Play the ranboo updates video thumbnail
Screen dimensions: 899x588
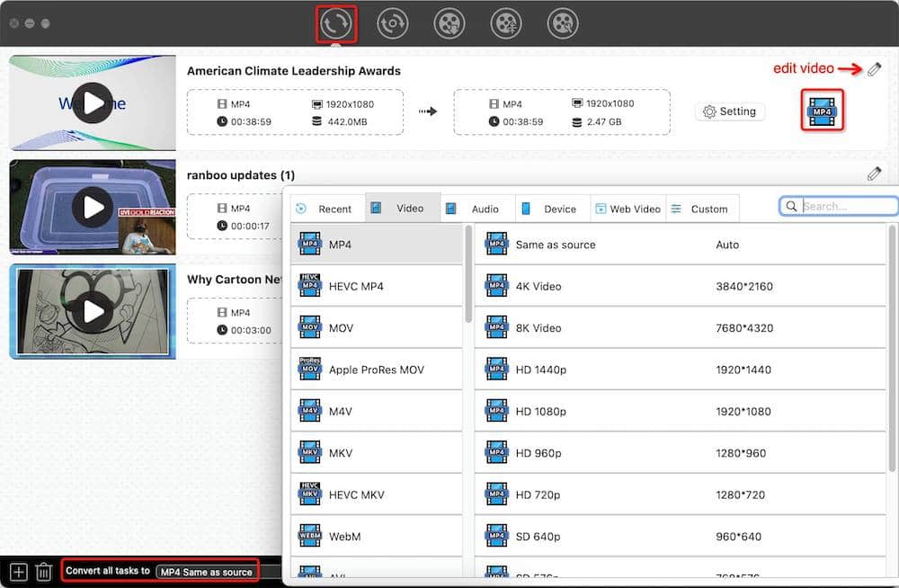point(93,208)
